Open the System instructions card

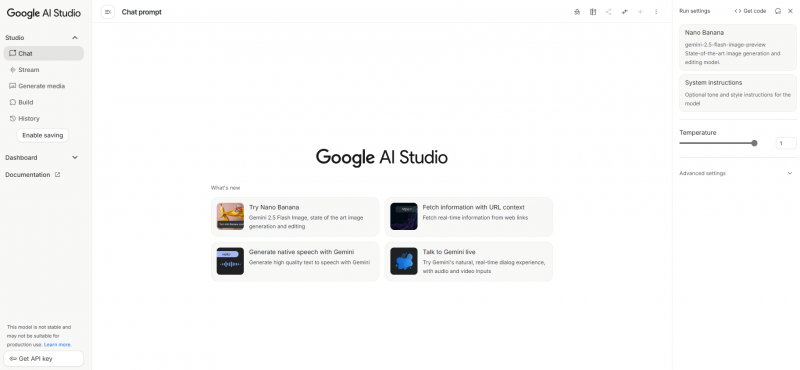pyautogui.click(x=737, y=93)
